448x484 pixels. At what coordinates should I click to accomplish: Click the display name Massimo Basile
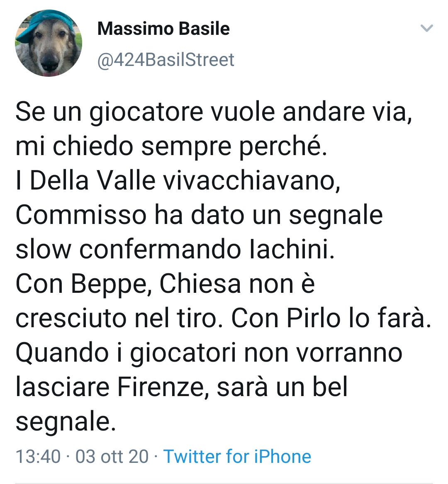coord(163,29)
